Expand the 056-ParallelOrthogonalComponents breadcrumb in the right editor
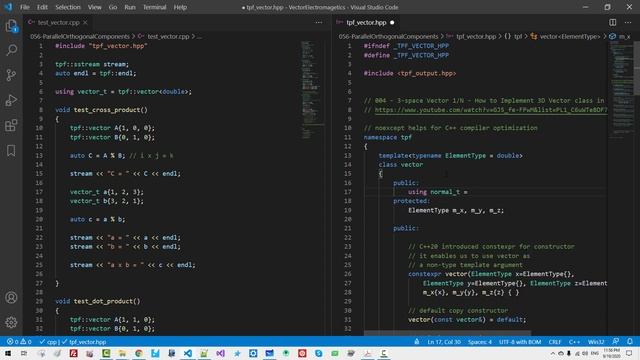Image resolution: width=640 pixels, height=360 pixels. [x=388, y=36]
